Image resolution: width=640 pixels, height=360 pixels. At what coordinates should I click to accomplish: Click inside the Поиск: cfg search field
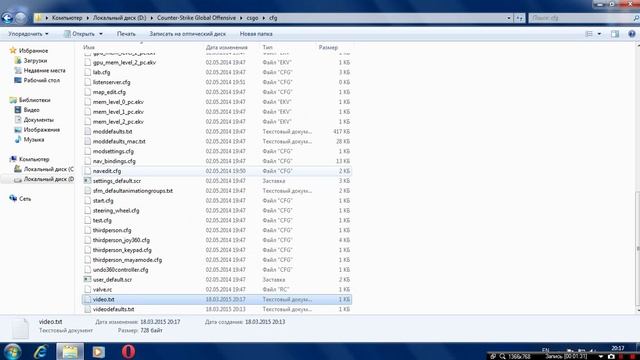pyautogui.click(x=581, y=18)
